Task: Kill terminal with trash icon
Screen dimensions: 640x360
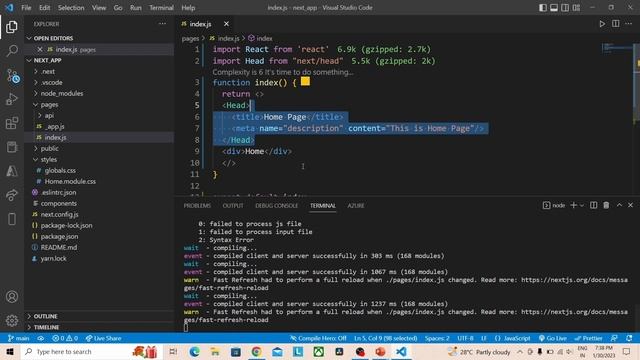Action: 606,205
